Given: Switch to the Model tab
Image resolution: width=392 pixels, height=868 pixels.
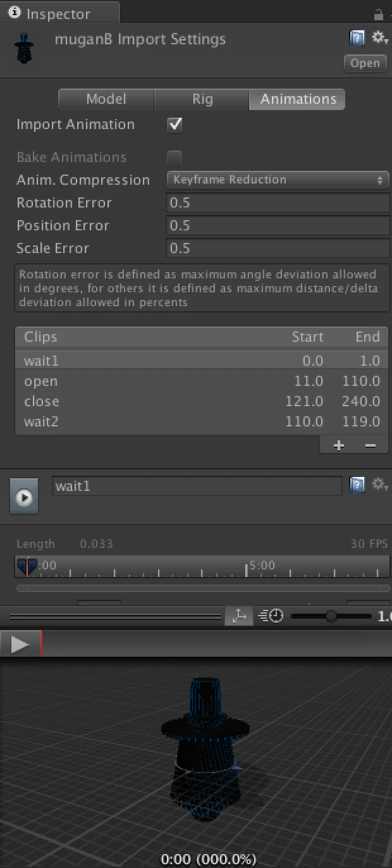Looking at the screenshot, I should pos(106,99).
